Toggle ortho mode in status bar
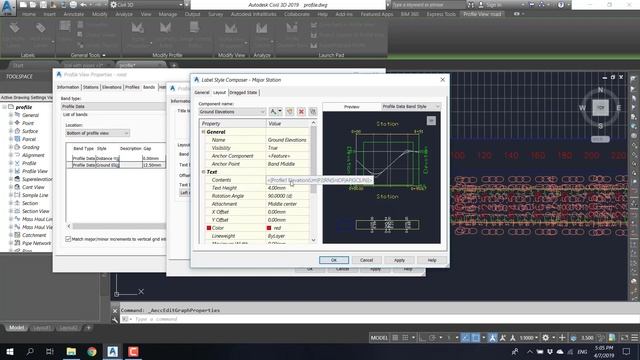 pyautogui.click(x=422, y=338)
